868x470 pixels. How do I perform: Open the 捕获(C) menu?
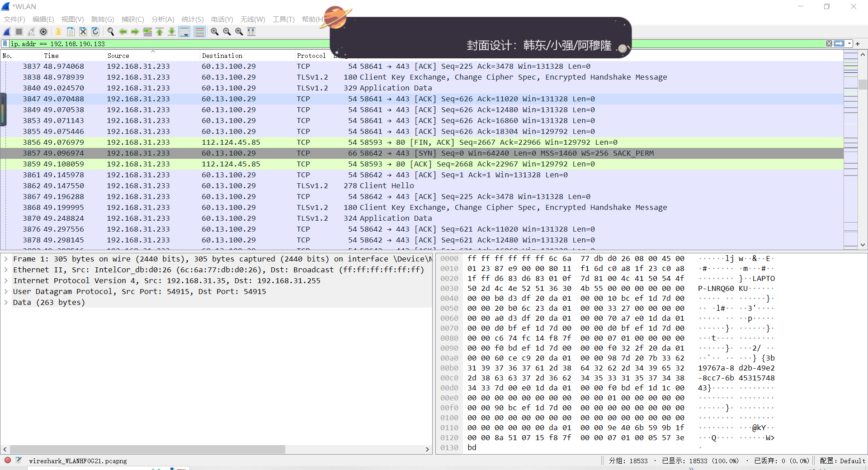[133, 19]
